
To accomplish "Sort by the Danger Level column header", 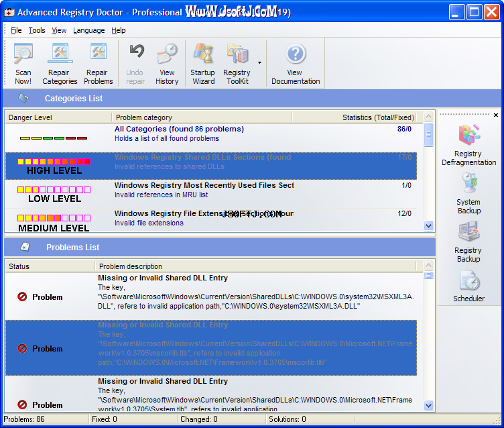I will [x=58, y=117].
